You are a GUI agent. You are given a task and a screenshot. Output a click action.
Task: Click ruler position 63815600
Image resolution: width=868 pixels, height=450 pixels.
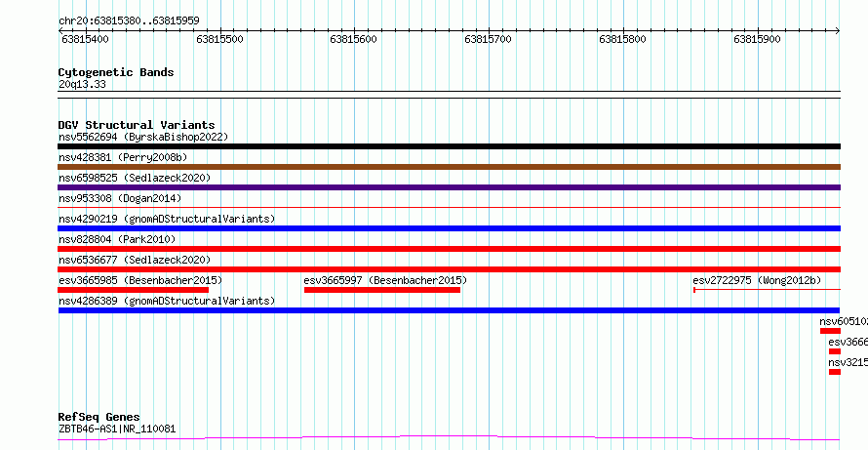pyautogui.click(x=353, y=39)
